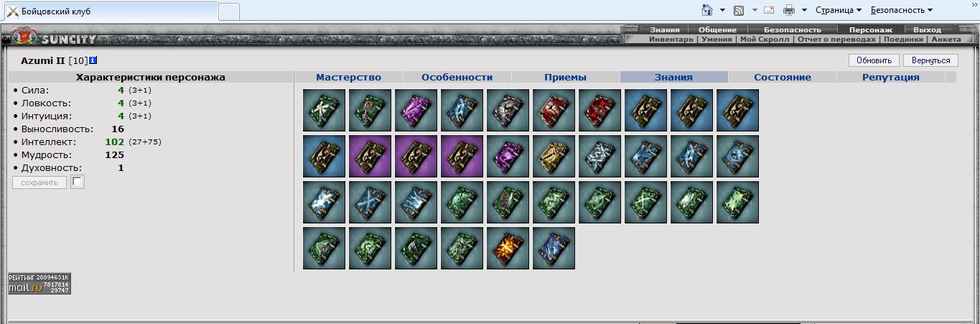Open the yellow-gold spellbook icon

point(554,156)
